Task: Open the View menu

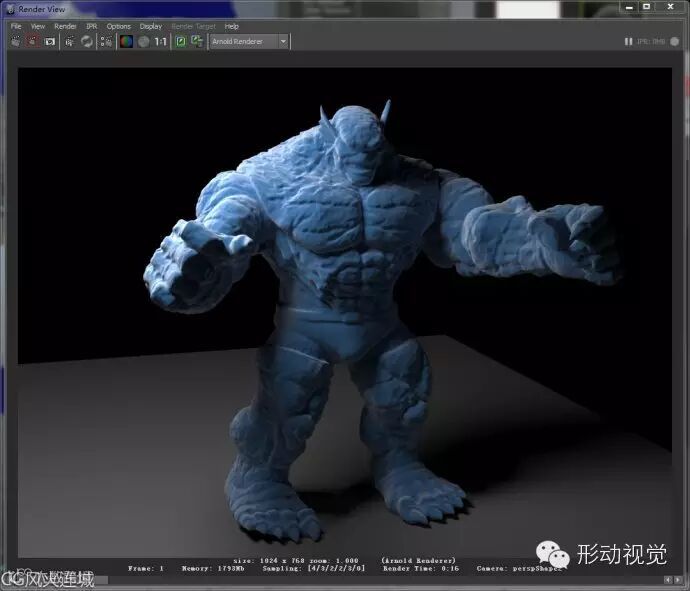Action: (x=37, y=26)
